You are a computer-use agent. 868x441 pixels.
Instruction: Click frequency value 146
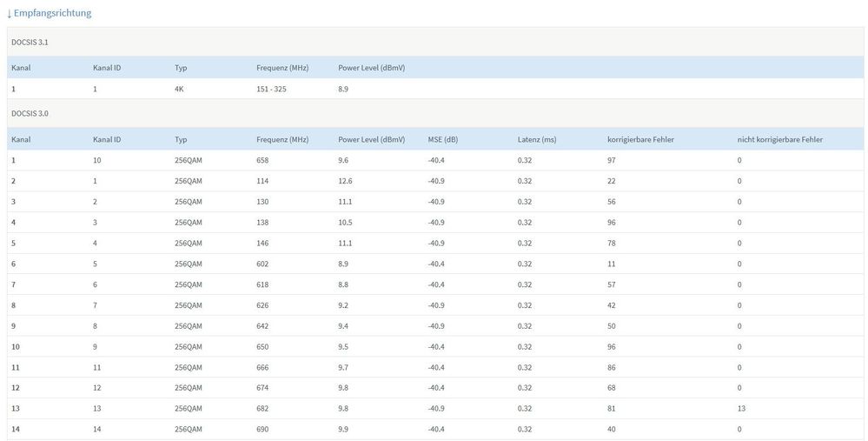(x=262, y=244)
